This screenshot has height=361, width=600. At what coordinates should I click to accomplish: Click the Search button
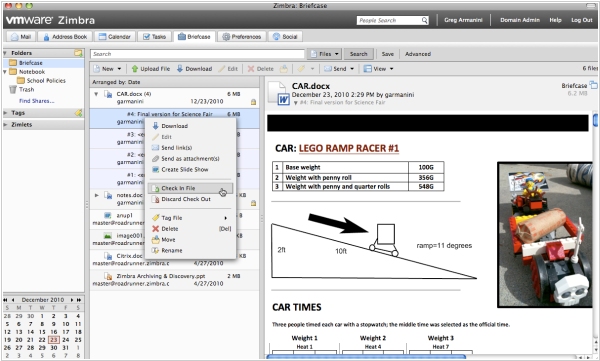(359, 54)
